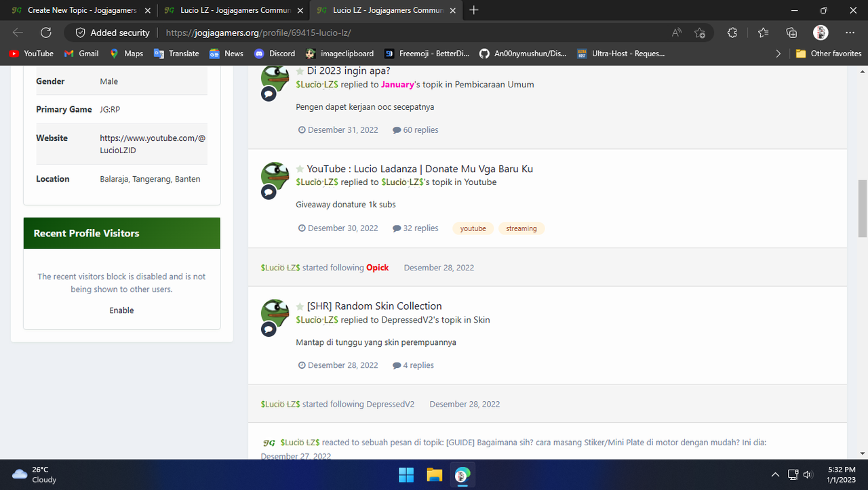Screen dimensions: 868x490
Task: Open 4 replies link
Action: [x=413, y=365]
